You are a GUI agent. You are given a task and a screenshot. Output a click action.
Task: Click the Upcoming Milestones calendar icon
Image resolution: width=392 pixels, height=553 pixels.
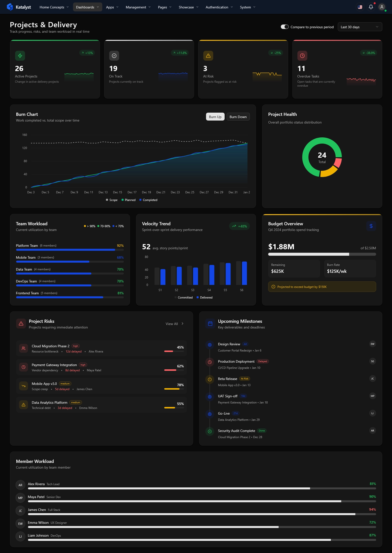coord(210,324)
